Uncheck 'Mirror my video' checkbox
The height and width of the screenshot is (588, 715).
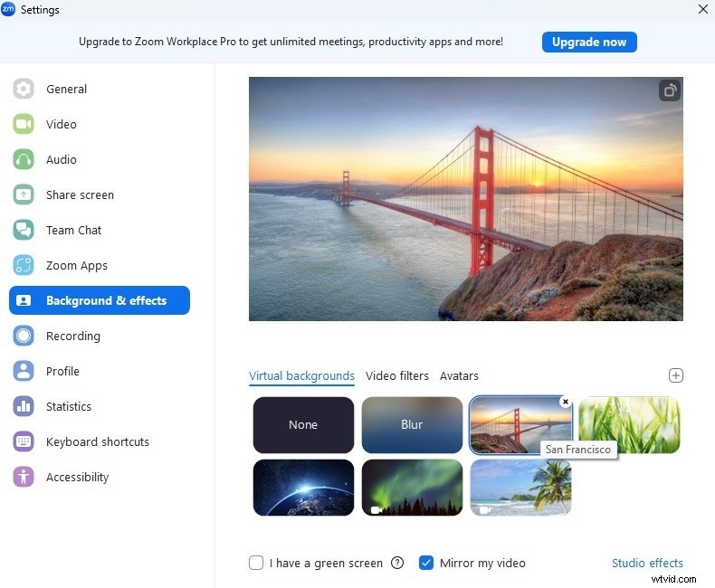[x=426, y=563]
